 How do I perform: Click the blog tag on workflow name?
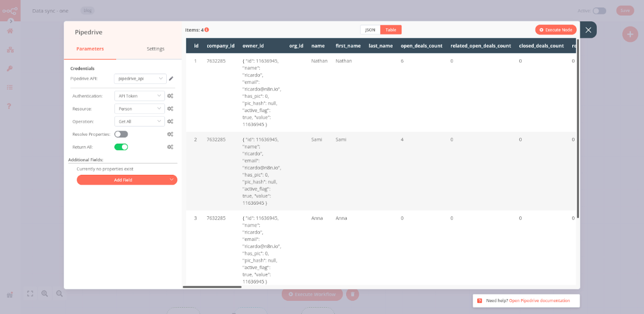point(87,11)
